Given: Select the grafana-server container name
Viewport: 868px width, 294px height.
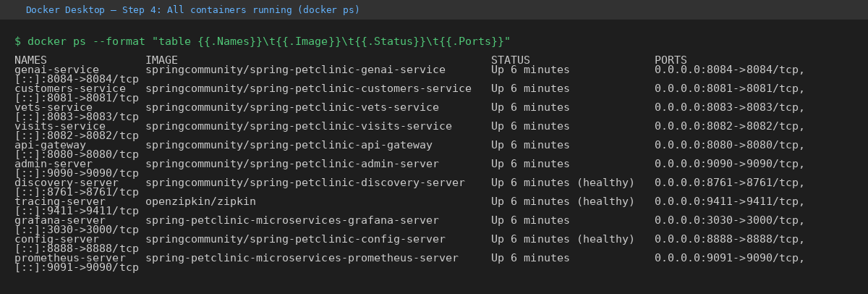Looking at the screenshot, I should tap(60, 220).
